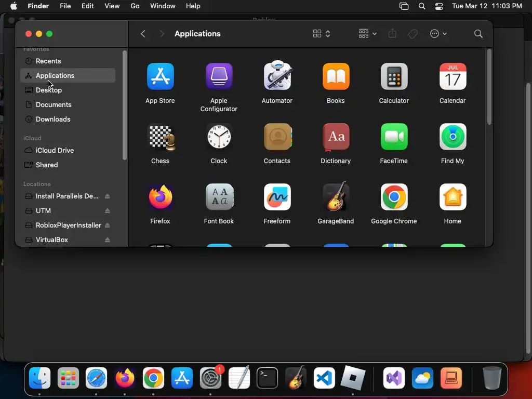Select the FaceTime app icon
532x399 pixels.
click(x=394, y=137)
